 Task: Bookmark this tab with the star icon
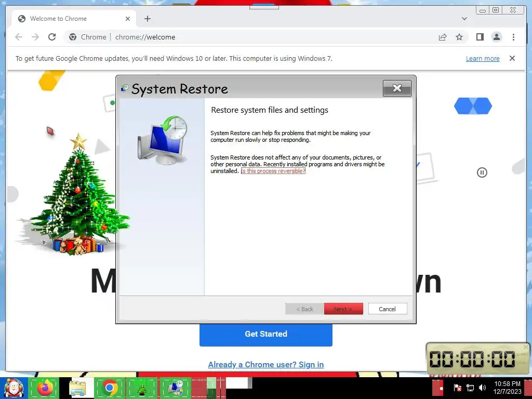459,37
